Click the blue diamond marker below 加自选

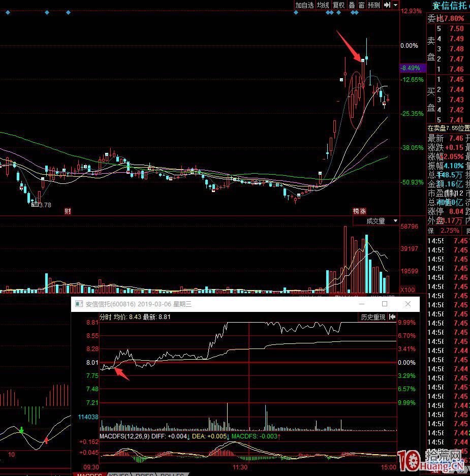[296, 13]
